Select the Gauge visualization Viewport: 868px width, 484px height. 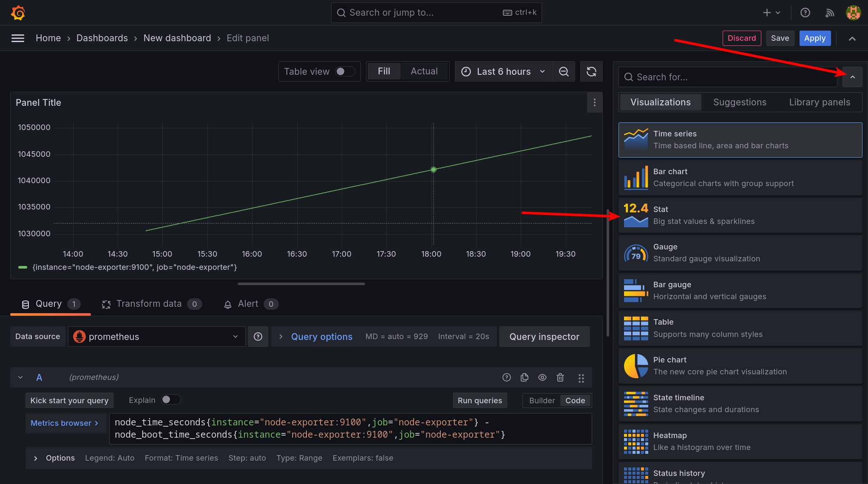click(740, 253)
